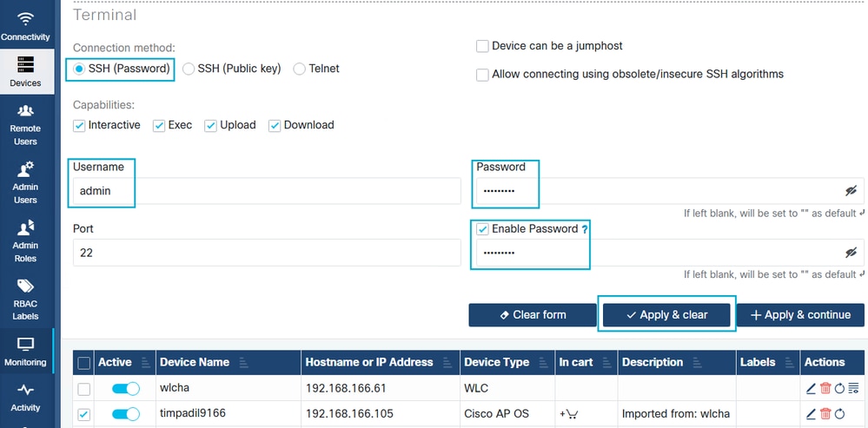This screenshot has width=868, height=428.
Task: Click help icon next to Enable Password
Action: pyautogui.click(x=585, y=229)
